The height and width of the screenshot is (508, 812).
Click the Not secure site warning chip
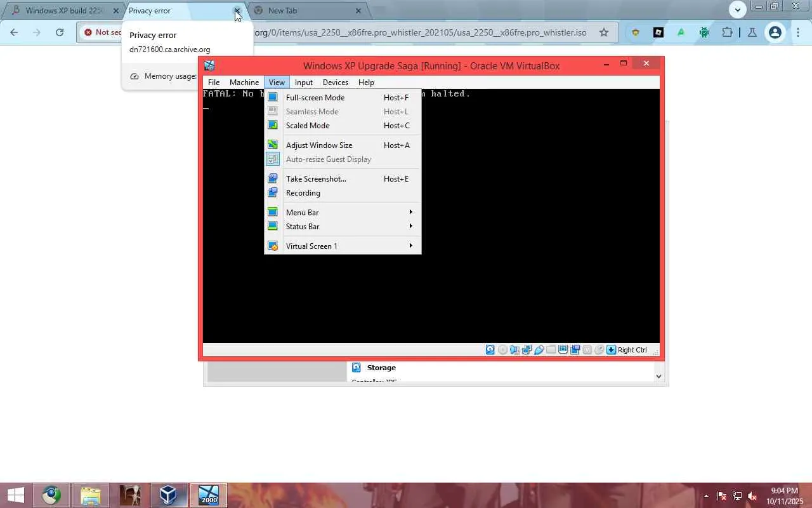tap(103, 32)
